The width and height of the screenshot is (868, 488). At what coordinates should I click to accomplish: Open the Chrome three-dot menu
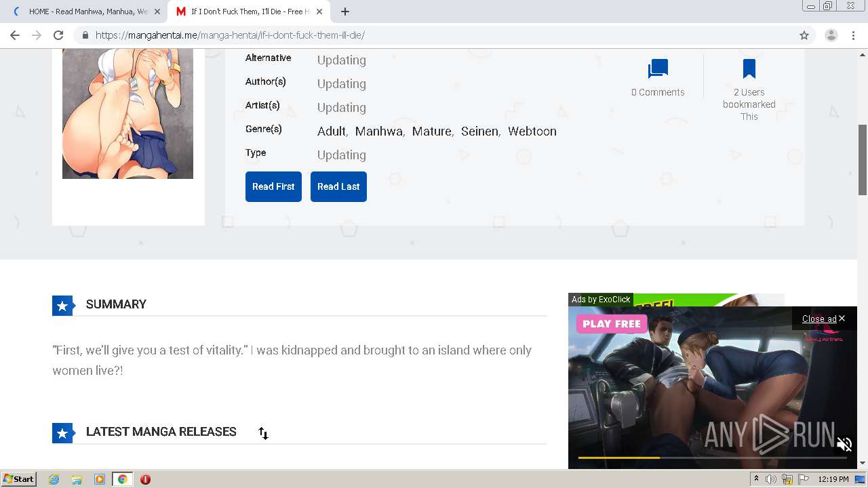pos(853,35)
